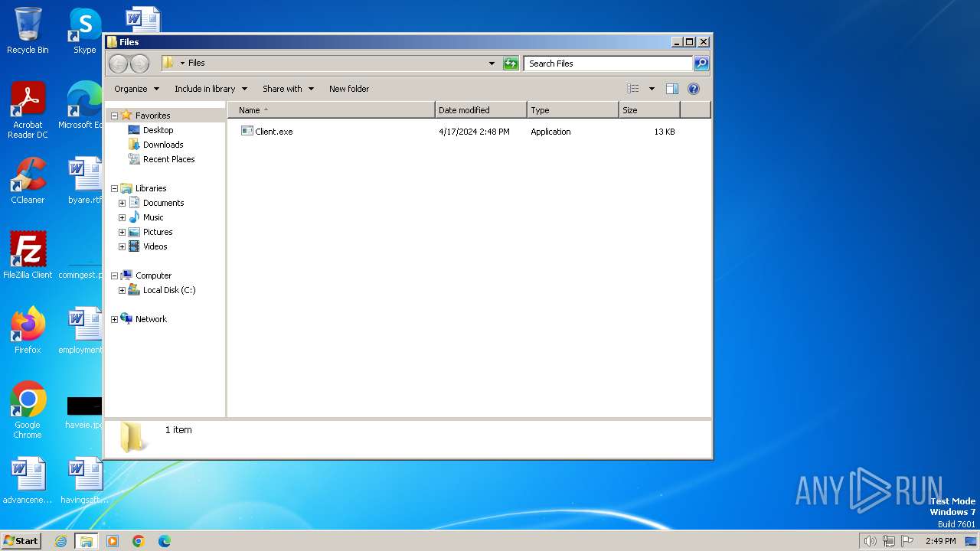
Task: Click the Application type cell
Action: pyautogui.click(x=550, y=132)
